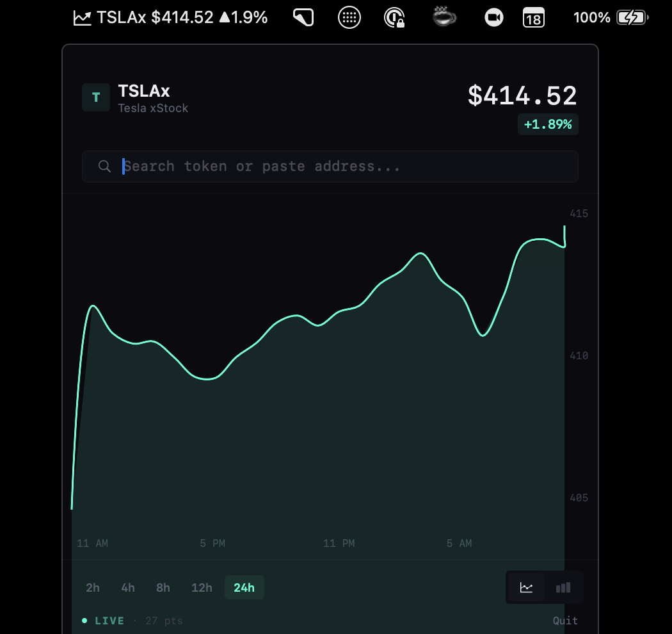
Task: Select the line chart view icon
Action: tap(525, 587)
